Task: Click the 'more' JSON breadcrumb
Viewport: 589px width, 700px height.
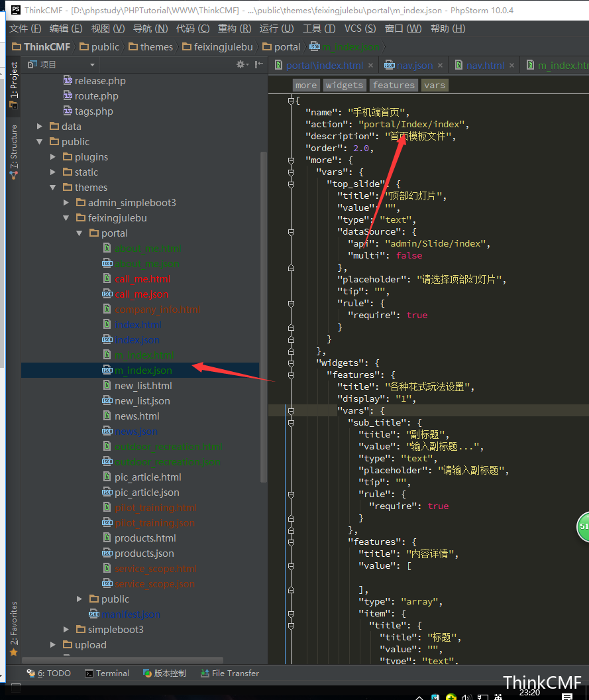Action: pyautogui.click(x=306, y=86)
